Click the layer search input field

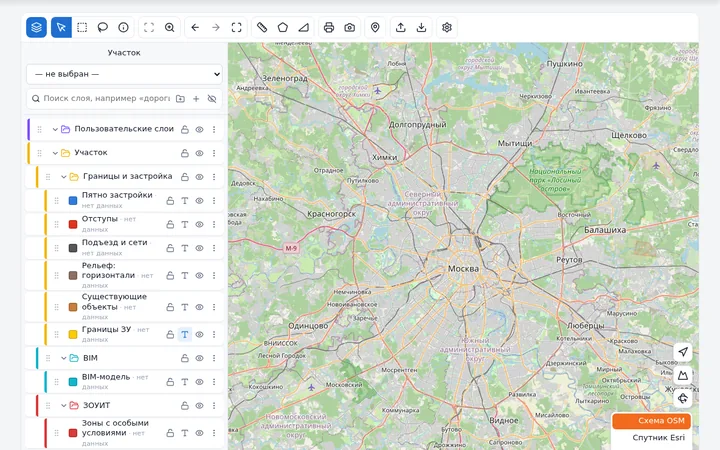(107, 99)
